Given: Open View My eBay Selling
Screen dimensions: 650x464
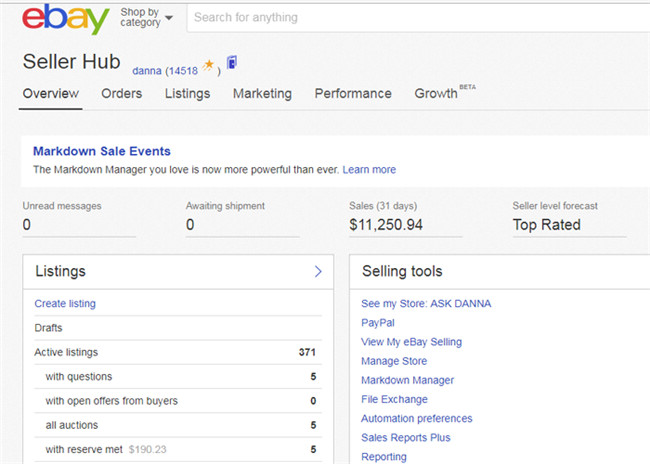Looking at the screenshot, I should tap(411, 342).
